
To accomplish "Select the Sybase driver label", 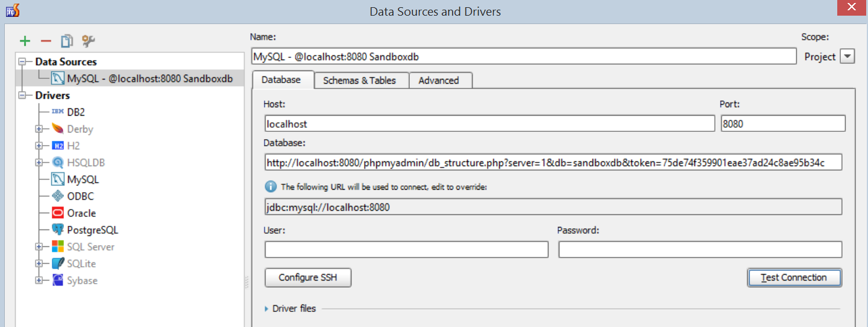I will 82,281.
